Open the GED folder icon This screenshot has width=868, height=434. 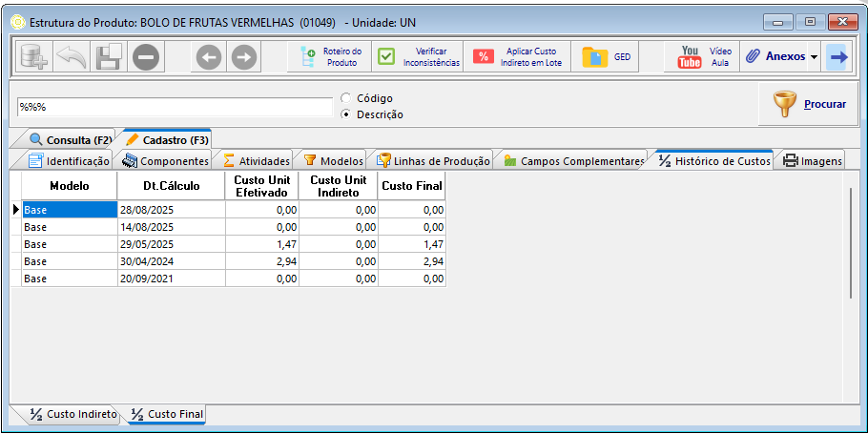[x=607, y=57]
